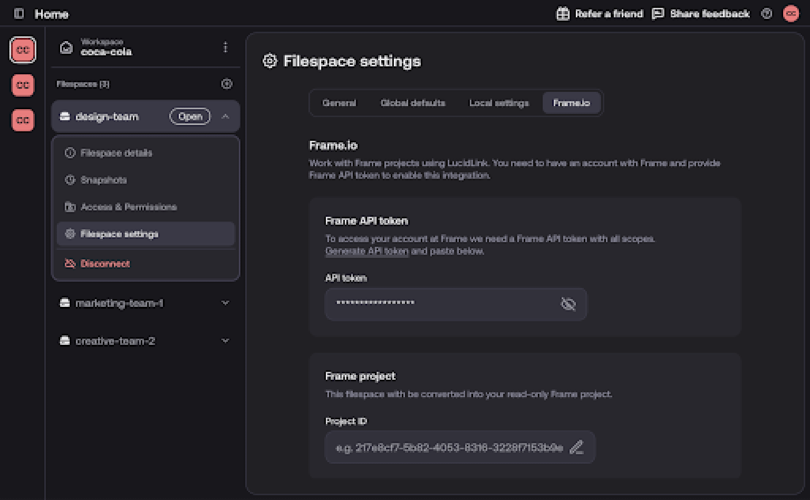Select the second CC workspace avatar
810x500 pixels.
click(x=23, y=85)
